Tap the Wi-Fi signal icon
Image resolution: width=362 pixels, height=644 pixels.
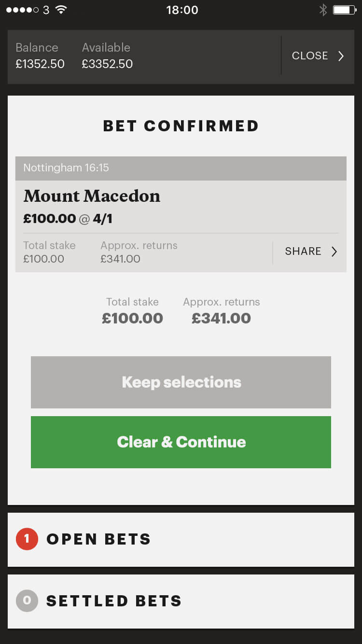coord(61,10)
